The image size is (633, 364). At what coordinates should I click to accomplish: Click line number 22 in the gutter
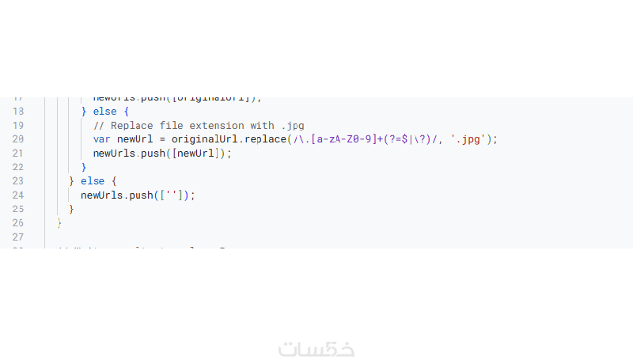click(17, 167)
